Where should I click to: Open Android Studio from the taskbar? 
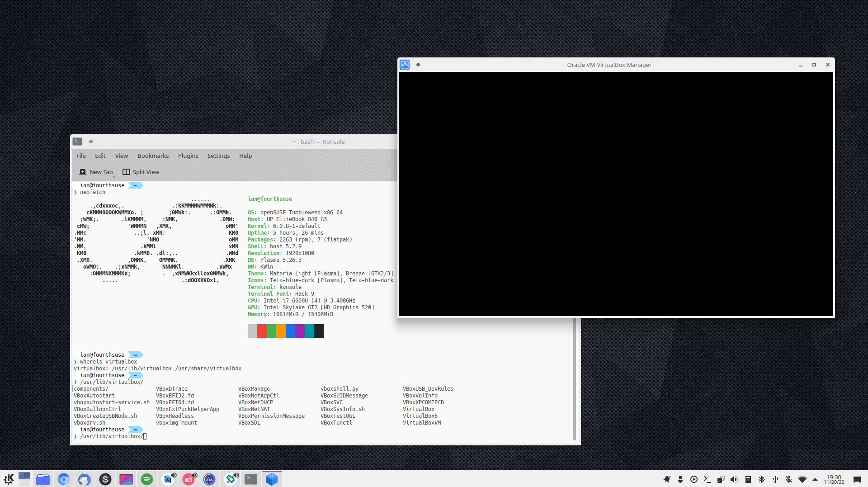click(x=168, y=479)
